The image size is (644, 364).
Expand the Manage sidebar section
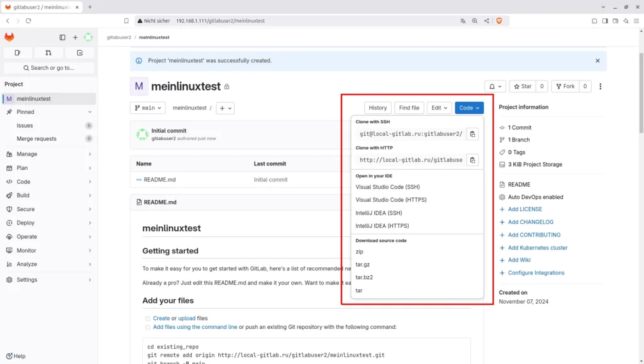[x=48, y=154]
